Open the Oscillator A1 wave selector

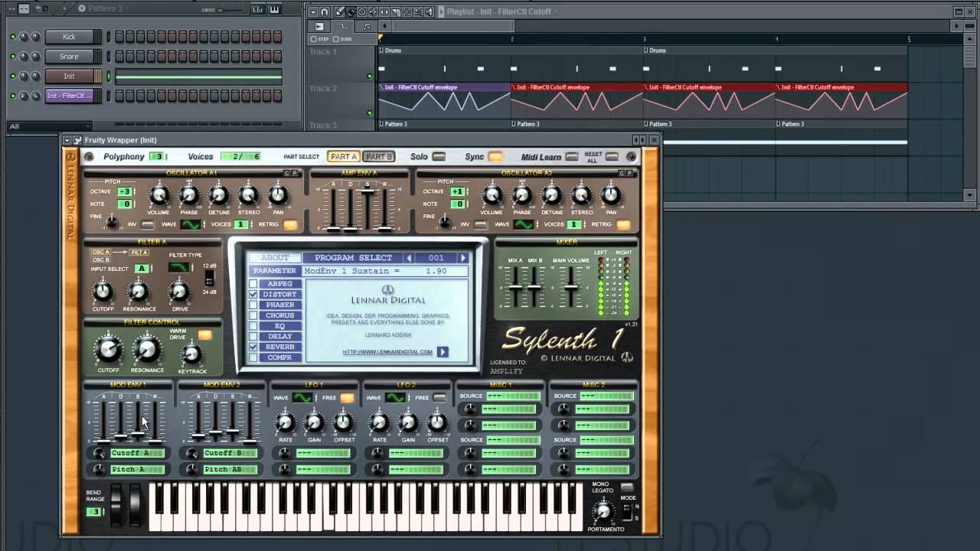(x=191, y=224)
